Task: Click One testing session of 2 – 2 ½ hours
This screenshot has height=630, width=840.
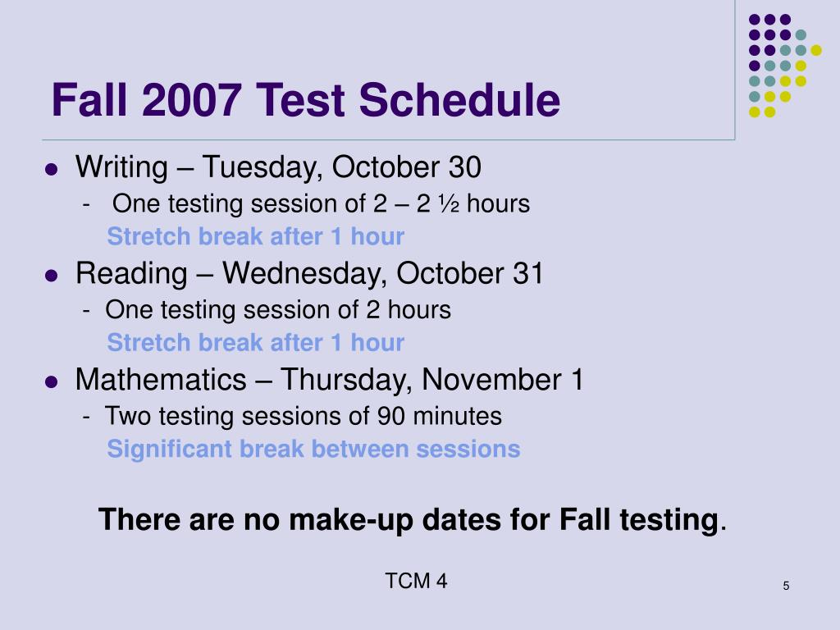Action: click(321, 203)
